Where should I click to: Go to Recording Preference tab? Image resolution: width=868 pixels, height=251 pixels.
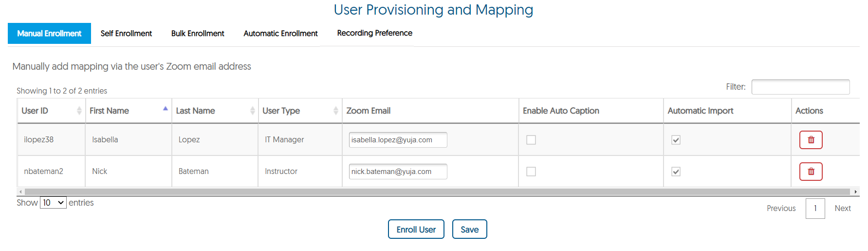point(374,33)
